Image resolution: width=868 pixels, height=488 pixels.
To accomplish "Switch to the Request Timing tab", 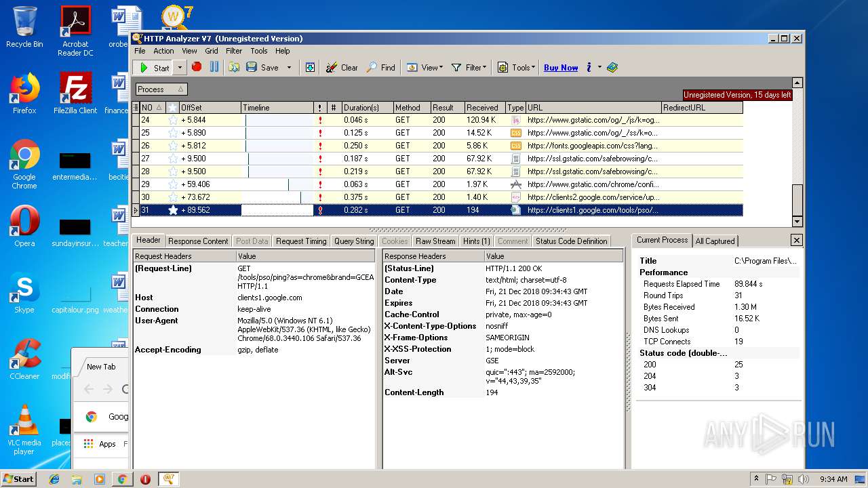I will pos(301,241).
